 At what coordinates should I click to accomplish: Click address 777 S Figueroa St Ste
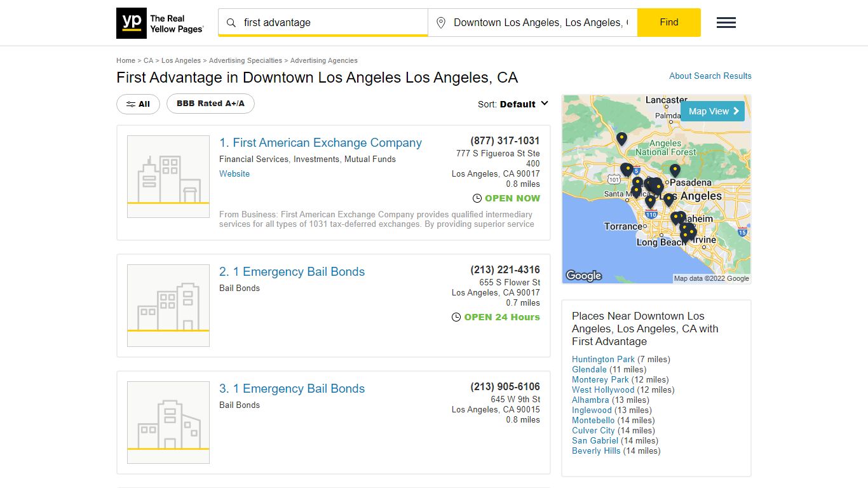tap(498, 153)
